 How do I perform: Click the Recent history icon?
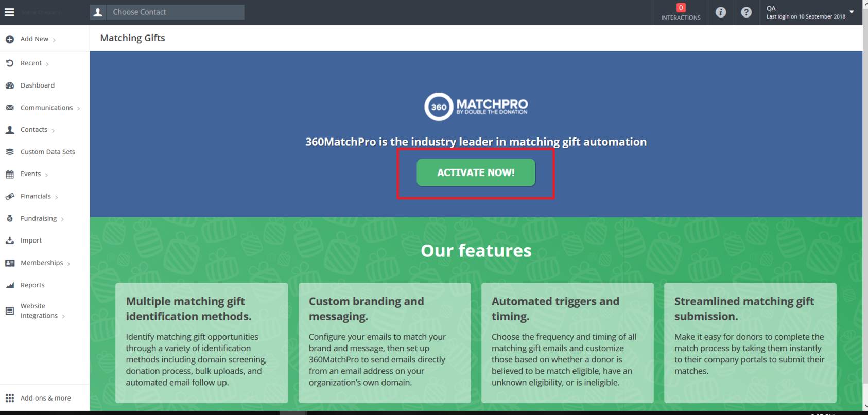point(10,63)
